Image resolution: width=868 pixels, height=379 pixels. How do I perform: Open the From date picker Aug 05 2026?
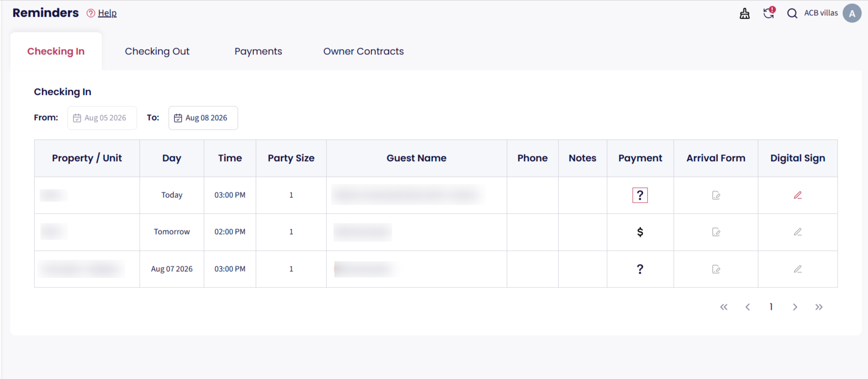pyautogui.click(x=102, y=118)
